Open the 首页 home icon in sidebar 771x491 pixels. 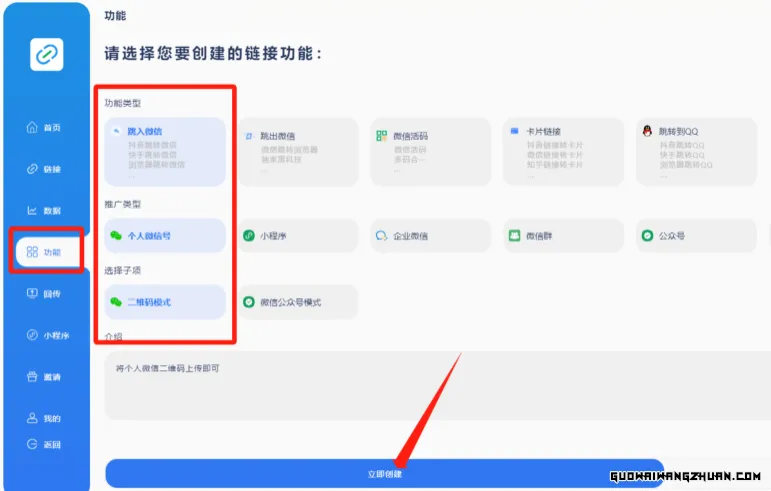[32, 127]
